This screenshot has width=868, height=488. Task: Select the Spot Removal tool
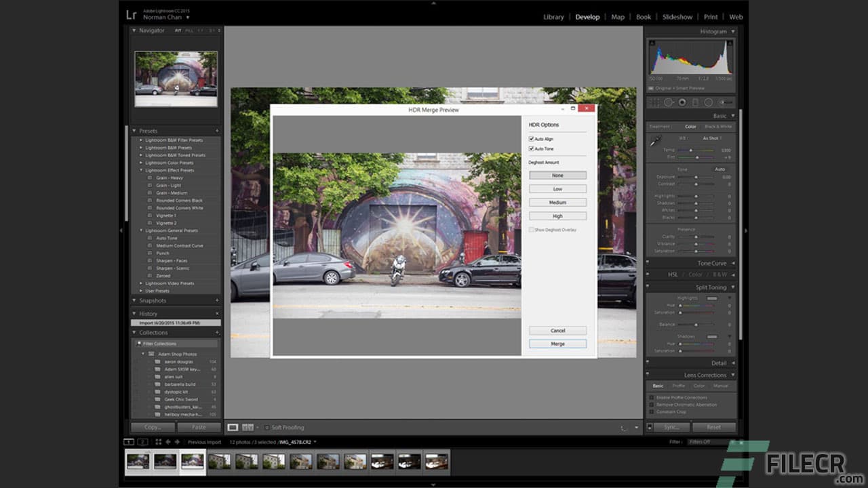[x=669, y=102]
